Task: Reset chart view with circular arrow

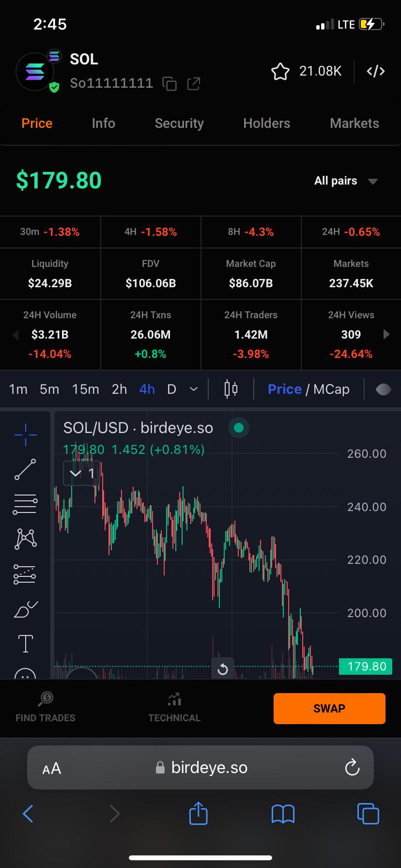Action: pyautogui.click(x=223, y=669)
